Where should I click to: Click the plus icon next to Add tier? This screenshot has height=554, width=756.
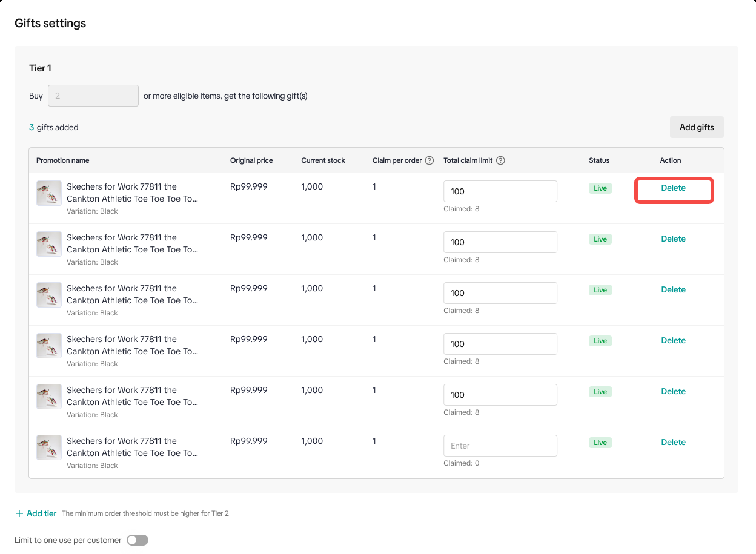coord(19,513)
